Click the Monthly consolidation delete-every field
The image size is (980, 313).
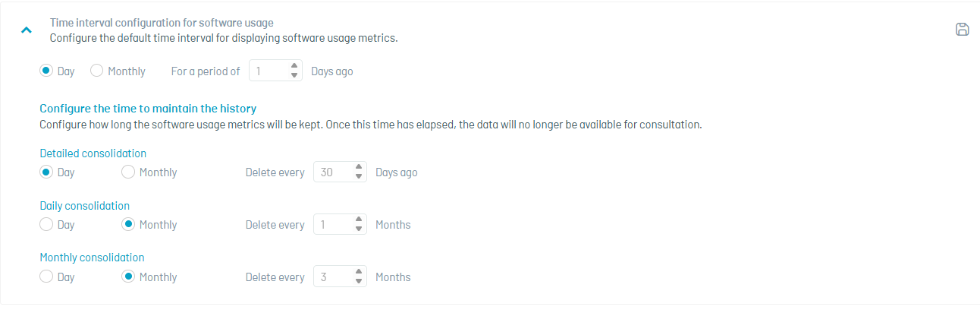(334, 277)
